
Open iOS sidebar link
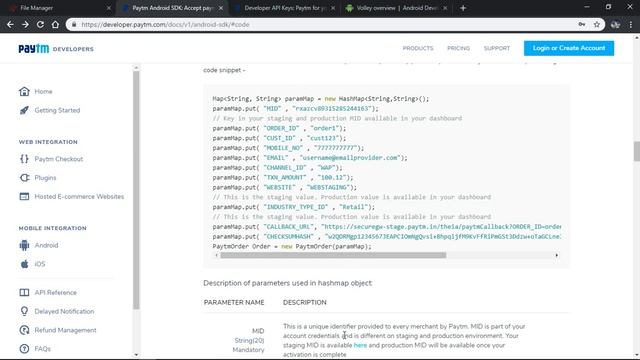point(40,264)
